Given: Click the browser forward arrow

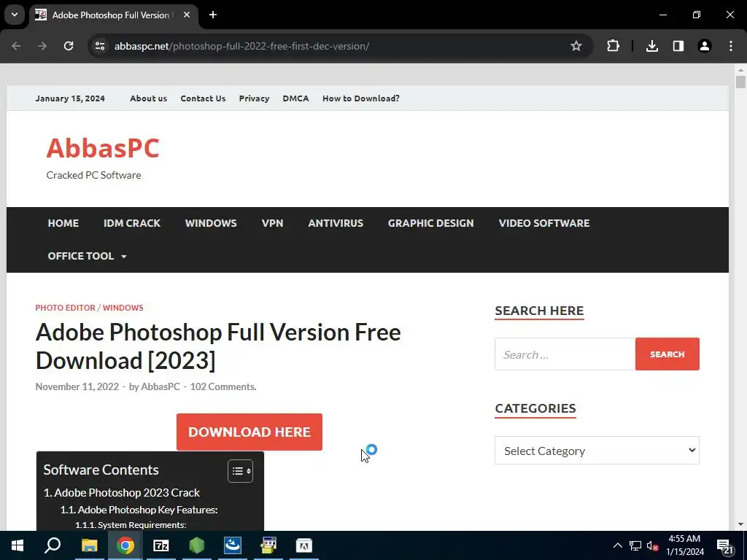Looking at the screenshot, I should point(42,46).
